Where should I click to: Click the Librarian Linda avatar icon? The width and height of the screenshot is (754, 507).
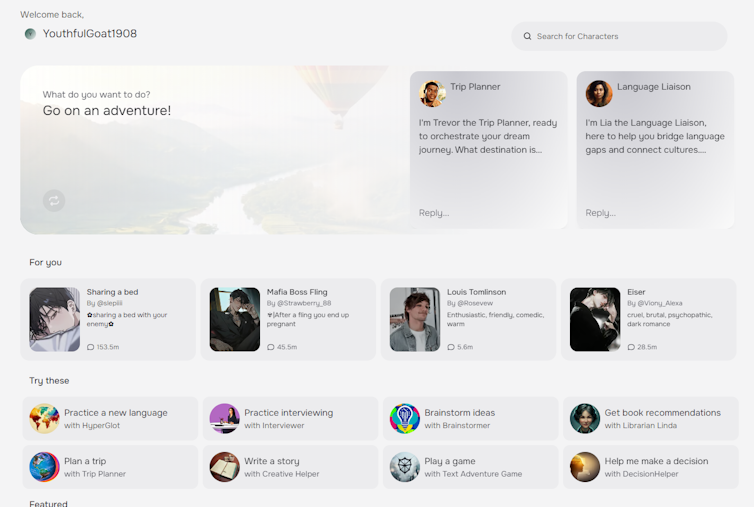(584, 418)
